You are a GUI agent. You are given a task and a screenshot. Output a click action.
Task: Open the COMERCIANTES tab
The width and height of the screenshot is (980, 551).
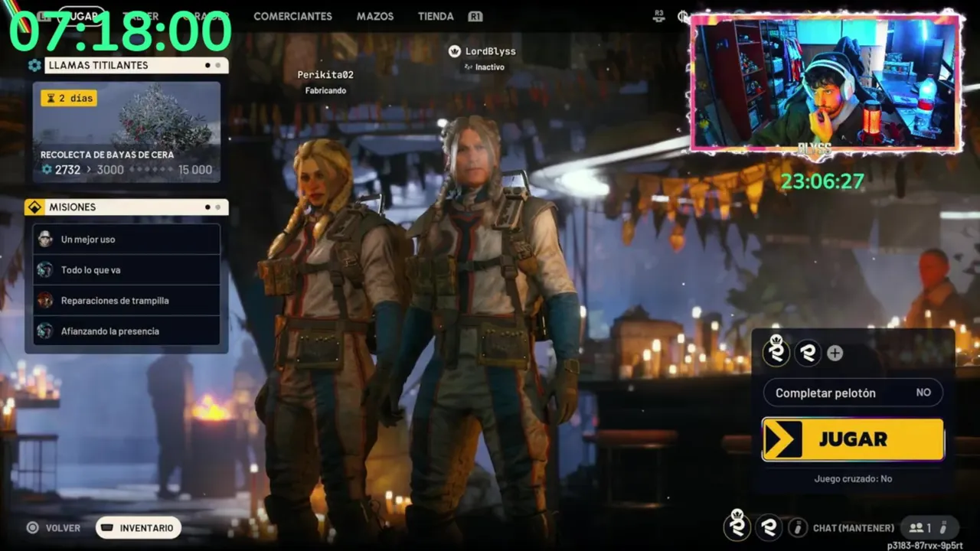tap(292, 16)
